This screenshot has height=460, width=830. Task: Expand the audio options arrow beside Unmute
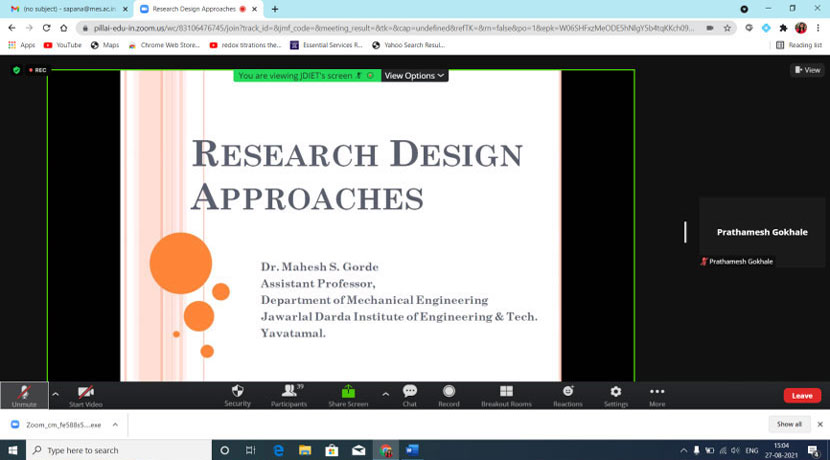(55, 394)
